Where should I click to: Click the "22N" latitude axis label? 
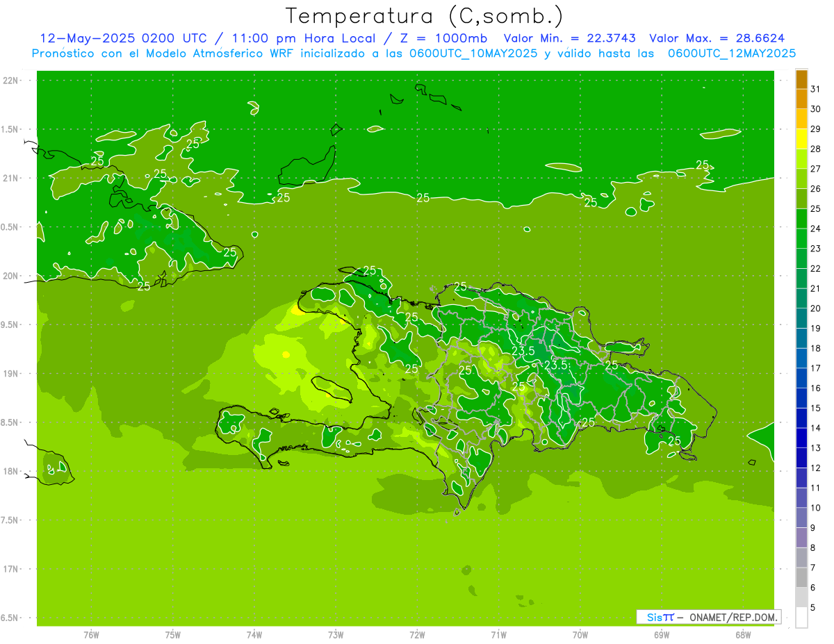point(10,81)
